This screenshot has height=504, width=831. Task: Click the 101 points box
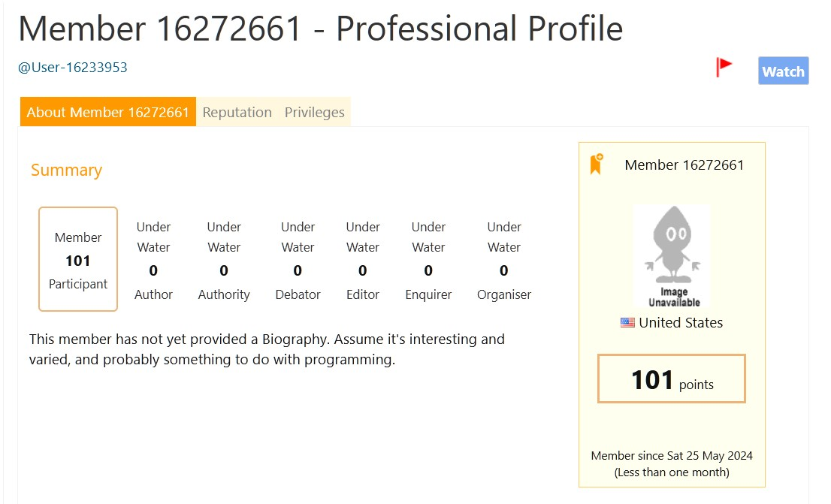click(672, 379)
